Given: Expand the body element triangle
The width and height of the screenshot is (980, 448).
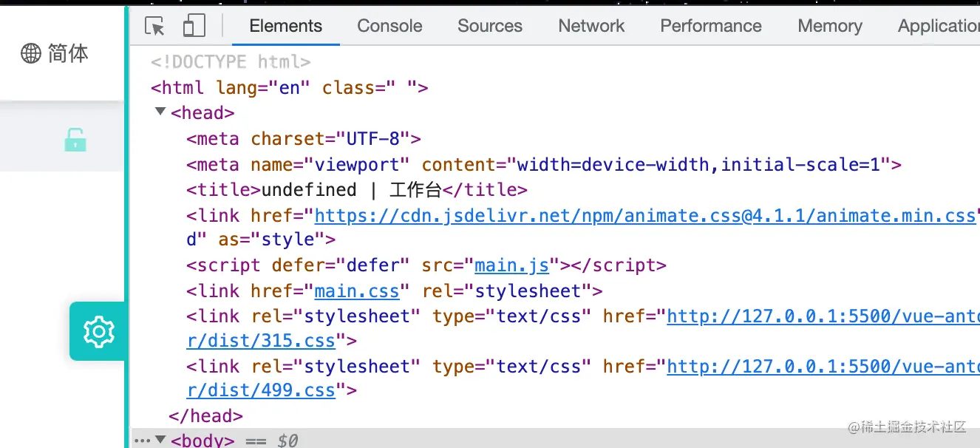Looking at the screenshot, I should tap(160, 440).
